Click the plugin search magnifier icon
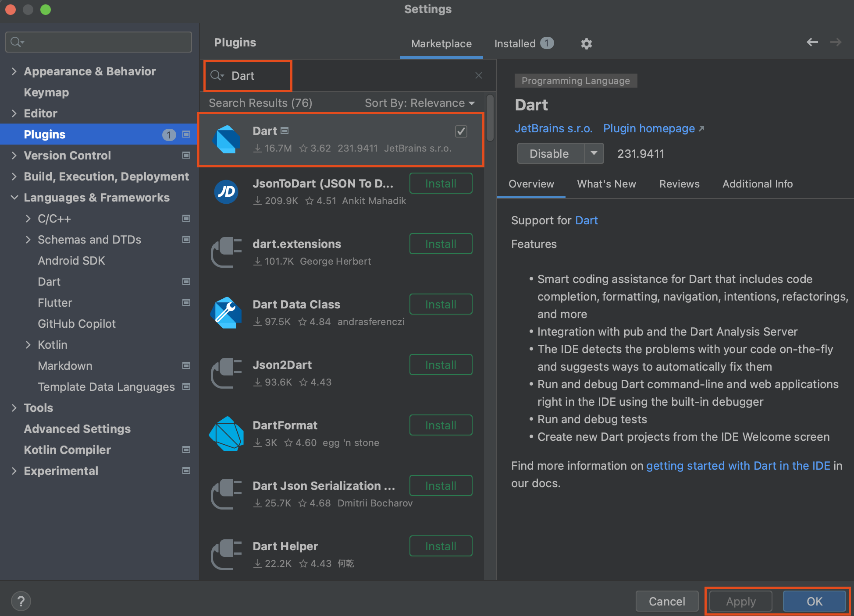The image size is (854, 616). 217,75
